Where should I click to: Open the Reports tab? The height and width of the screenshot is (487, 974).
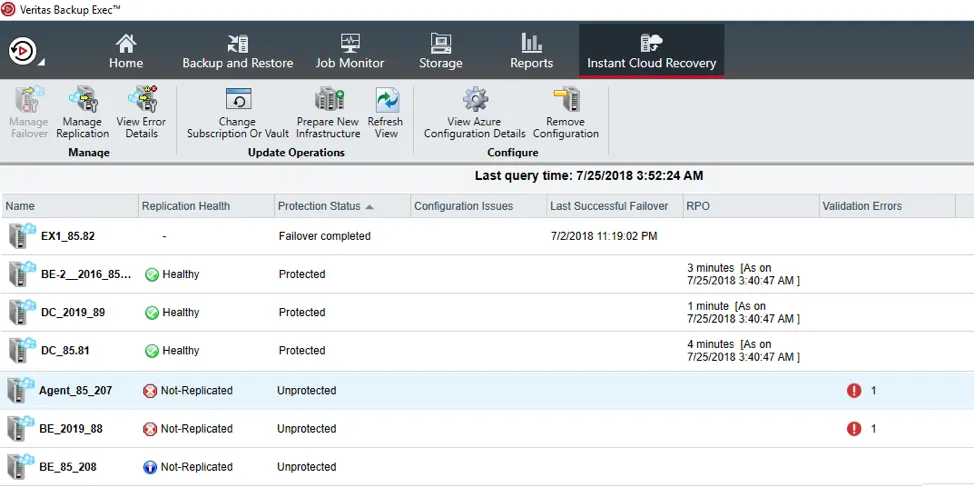[531, 51]
